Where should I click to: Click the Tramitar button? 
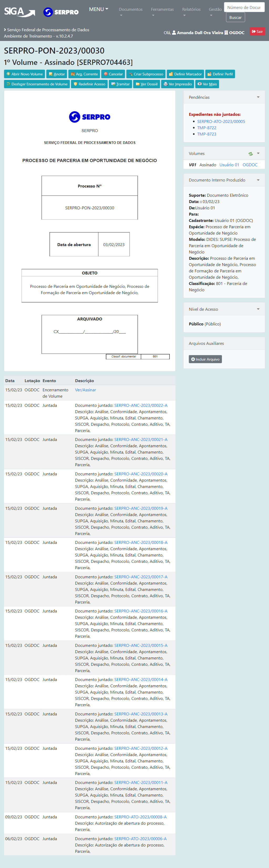120,84
